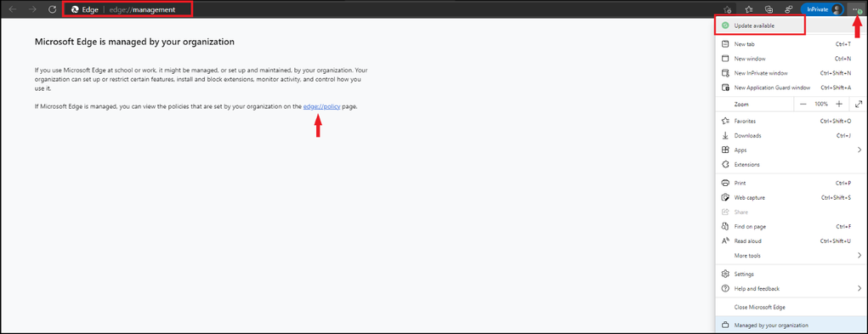
Task: Click Managed by your organization entry
Action: click(x=791, y=326)
